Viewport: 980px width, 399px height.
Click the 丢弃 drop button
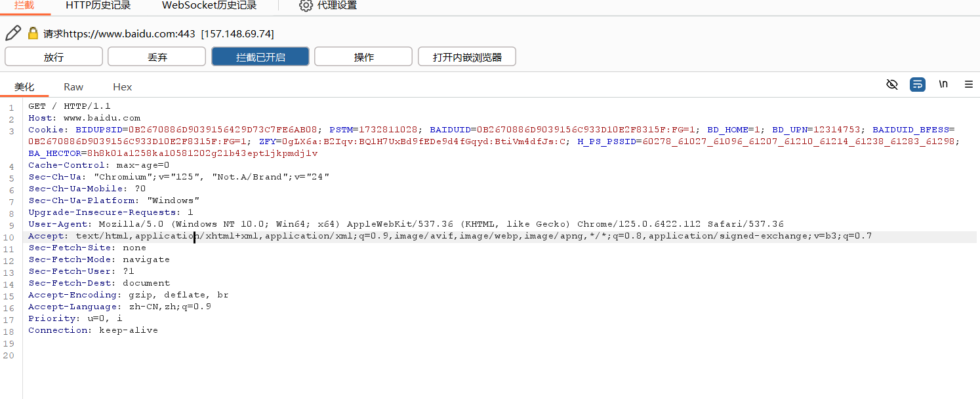pos(157,57)
